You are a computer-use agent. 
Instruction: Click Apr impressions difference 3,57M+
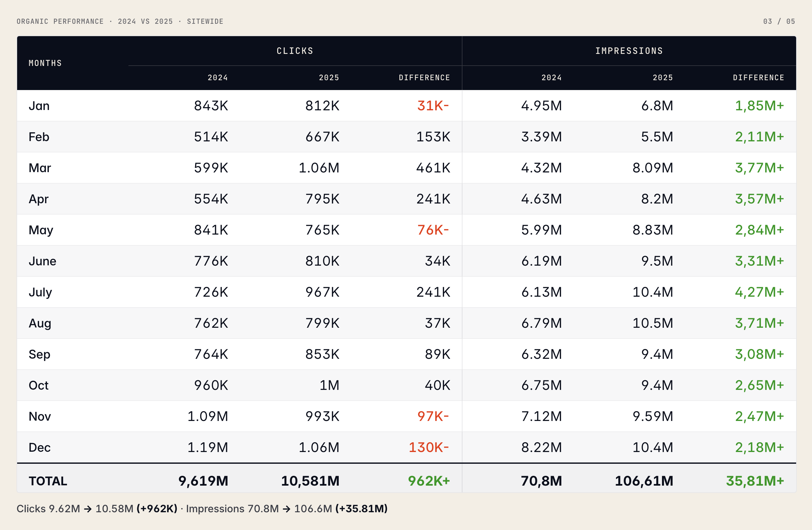pyautogui.click(x=759, y=199)
